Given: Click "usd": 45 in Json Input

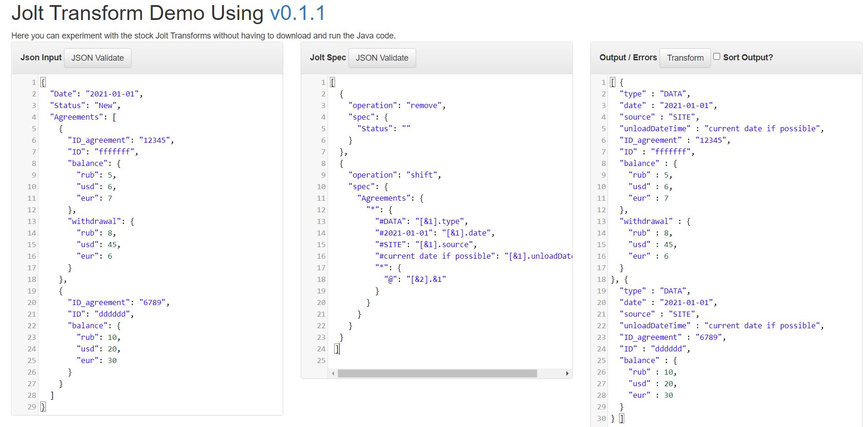Looking at the screenshot, I should click(99, 244).
